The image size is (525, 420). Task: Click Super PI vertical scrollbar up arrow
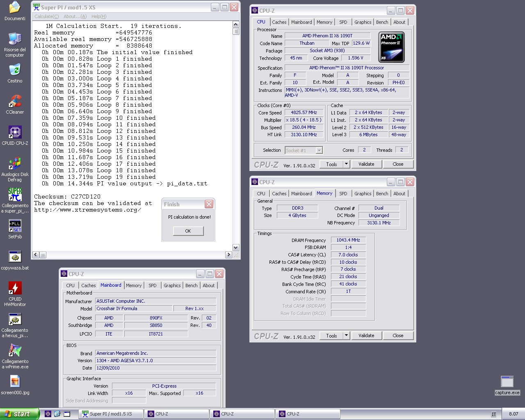tap(236, 25)
